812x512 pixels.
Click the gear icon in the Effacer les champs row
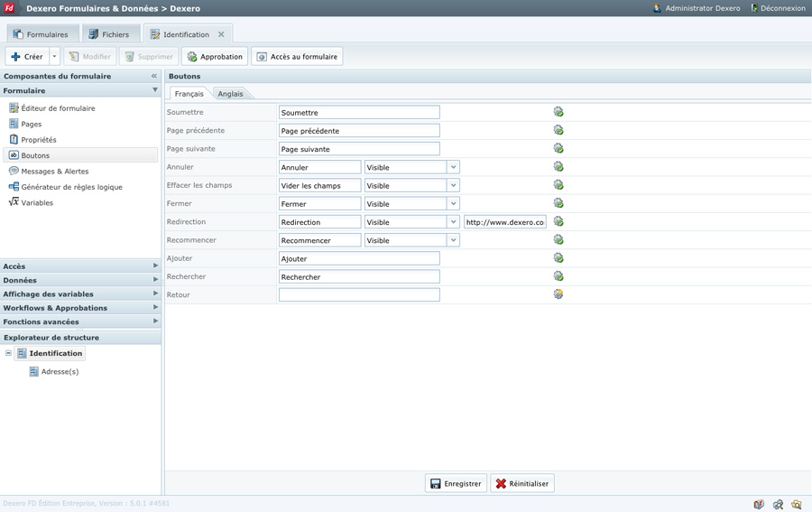point(558,185)
